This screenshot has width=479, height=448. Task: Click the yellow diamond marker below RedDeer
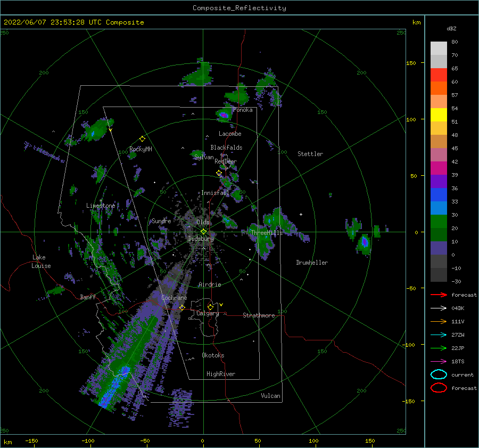(x=219, y=173)
